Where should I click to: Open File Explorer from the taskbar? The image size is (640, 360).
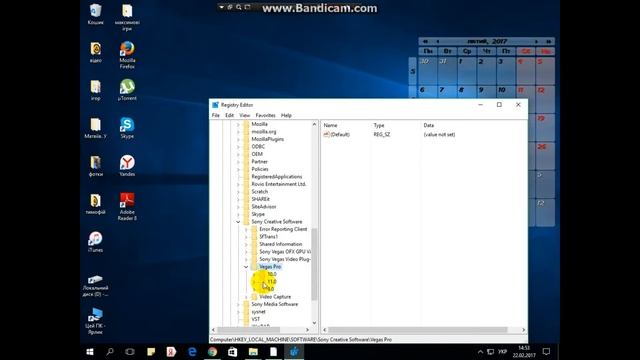click(x=253, y=351)
